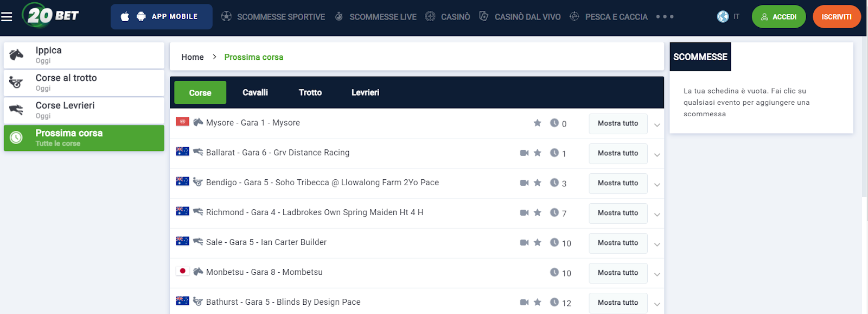Open Scommesse Sportive section
This screenshot has height=314, width=868.
[x=273, y=17]
